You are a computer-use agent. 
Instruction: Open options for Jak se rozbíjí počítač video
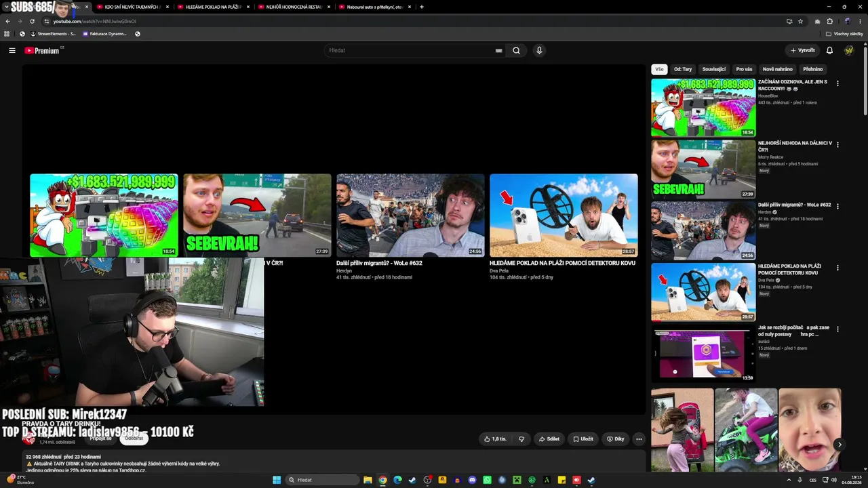click(x=837, y=329)
